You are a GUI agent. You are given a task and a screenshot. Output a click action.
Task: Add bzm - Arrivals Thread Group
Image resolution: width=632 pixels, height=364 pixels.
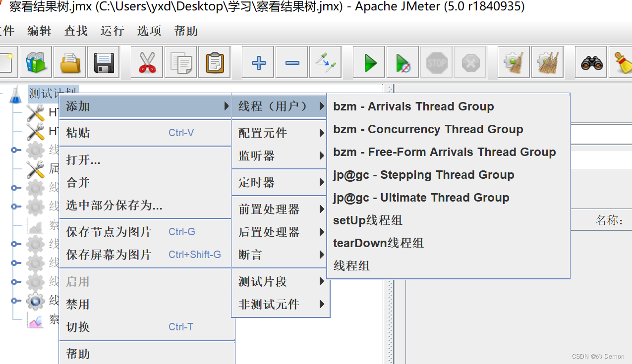[x=448, y=106]
